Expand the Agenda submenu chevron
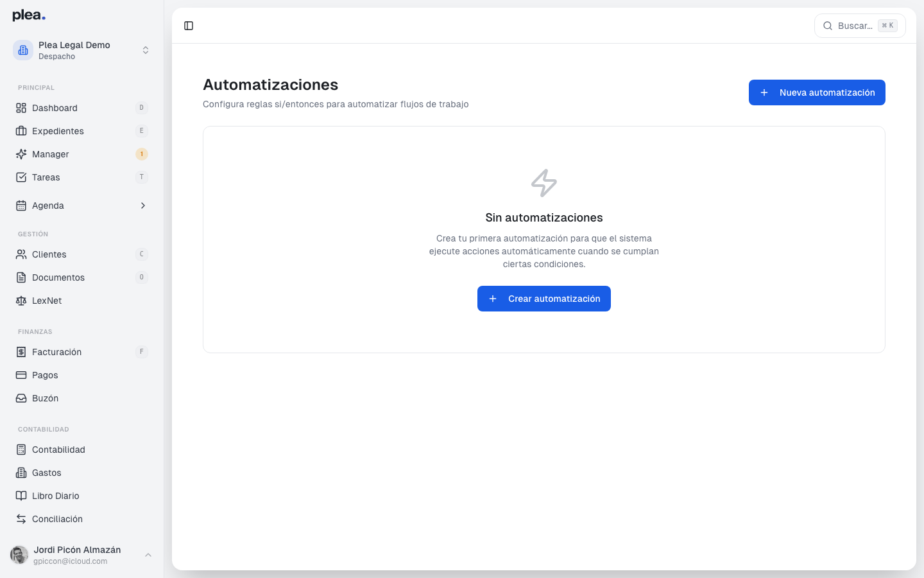This screenshot has height=578, width=924. tap(142, 206)
